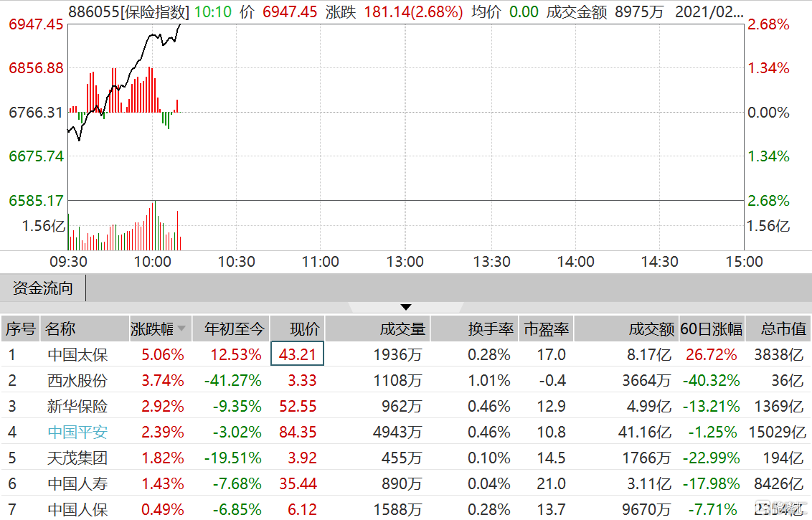This screenshot has width=812, height=520.
Task: Click the 12.53% year-to-date value
Action: point(235,355)
